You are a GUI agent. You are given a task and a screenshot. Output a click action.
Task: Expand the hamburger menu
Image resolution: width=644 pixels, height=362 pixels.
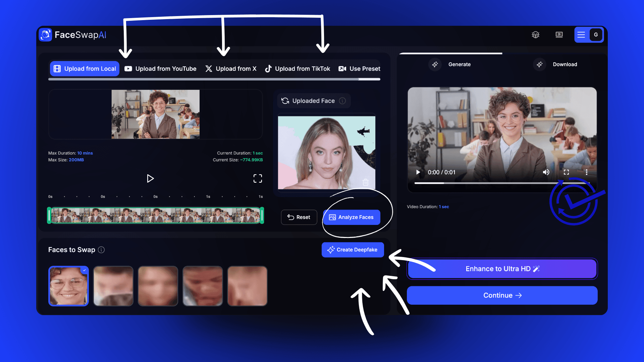point(581,35)
